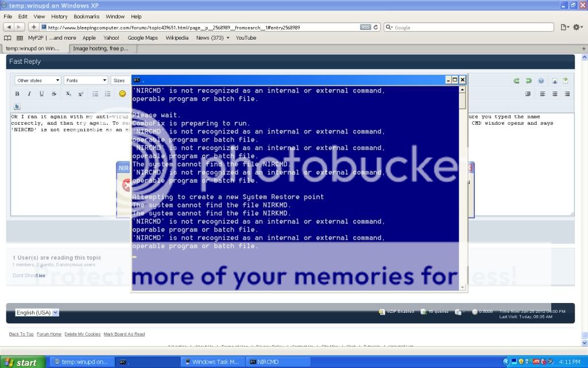Toggle strikethrough text formatting
The image size is (588, 368).
pos(54,94)
